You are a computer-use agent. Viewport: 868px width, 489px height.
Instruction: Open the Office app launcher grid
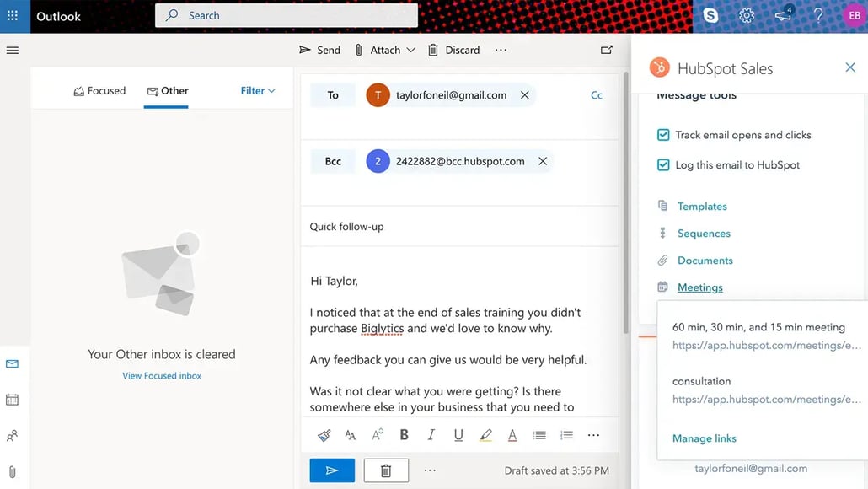pyautogui.click(x=12, y=15)
